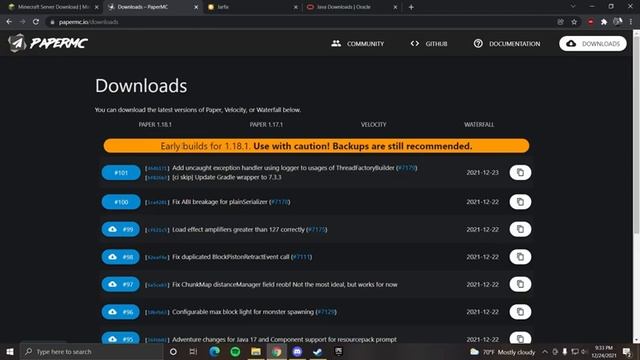Launch Microsoft Edge from taskbar
This screenshot has width=640, height=360.
pos(214,351)
